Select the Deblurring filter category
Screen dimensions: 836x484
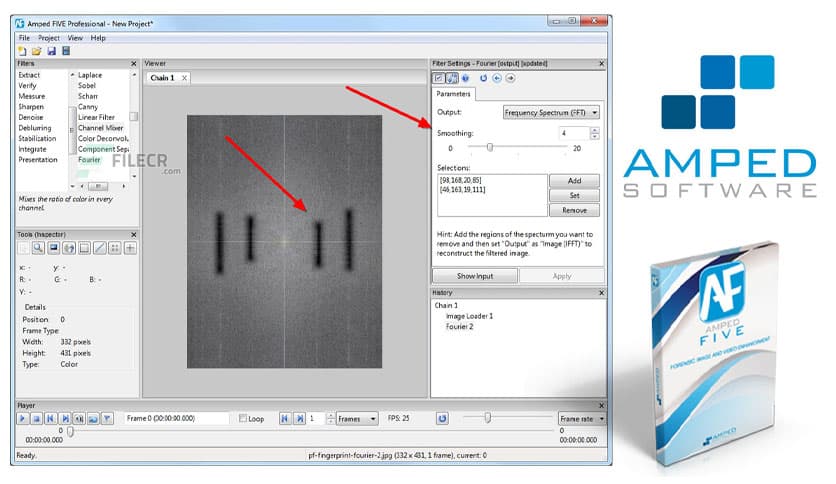pyautogui.click(x=35, y=128)
